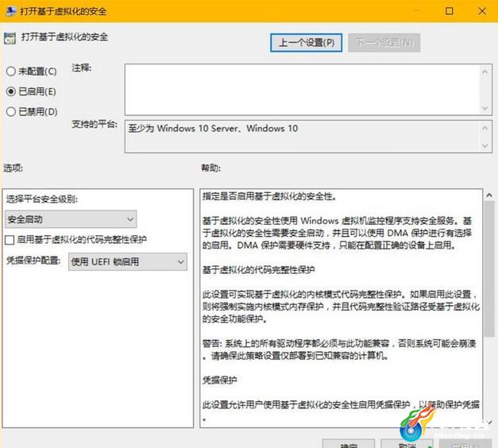Image resolution: width=498 pixels, height=448 pixels.
Task: Open the 使用 UEFI 锁启用 dropdown
Action: 128,262
